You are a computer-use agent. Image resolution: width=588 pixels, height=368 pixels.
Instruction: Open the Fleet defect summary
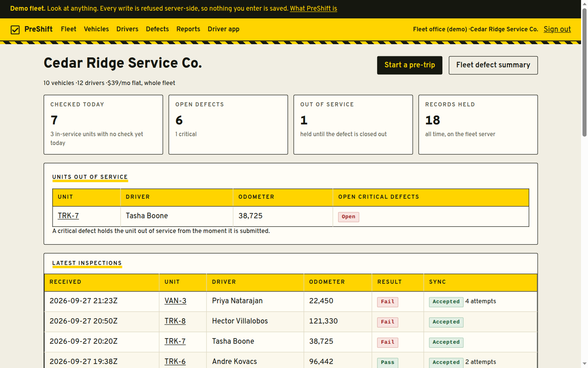493,65
